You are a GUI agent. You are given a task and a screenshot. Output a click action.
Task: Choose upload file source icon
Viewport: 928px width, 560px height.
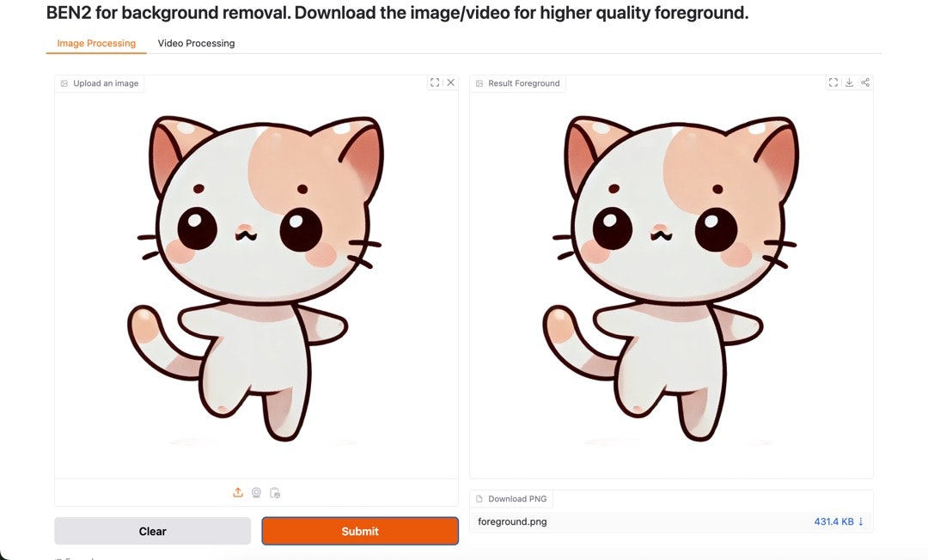238,493
